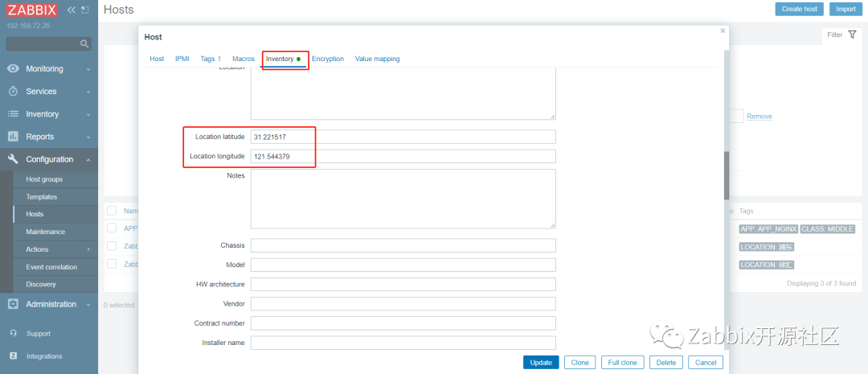Open the Value mapping tab
This screenshot has height=374, width=868.
(x=377, y=59)
